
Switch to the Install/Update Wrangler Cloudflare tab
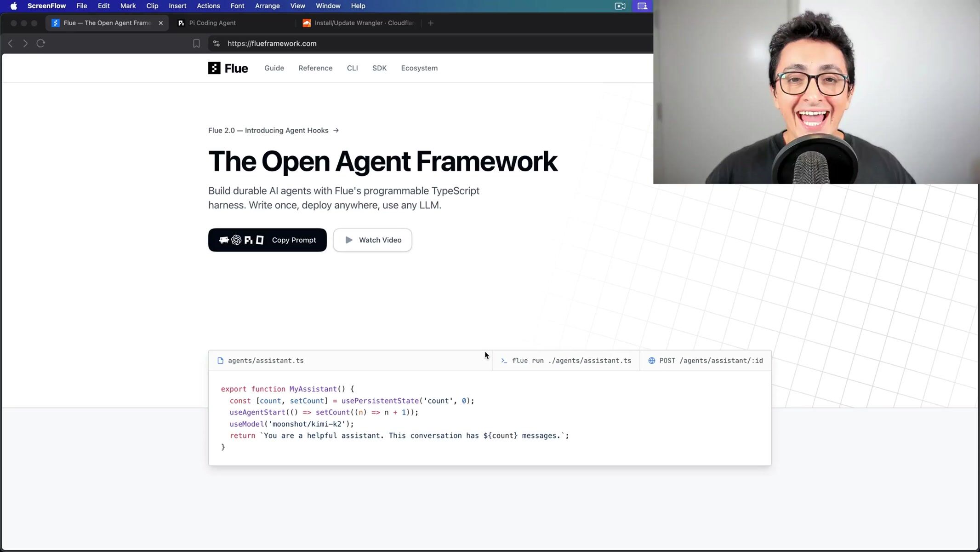click(x=359, y=23)
